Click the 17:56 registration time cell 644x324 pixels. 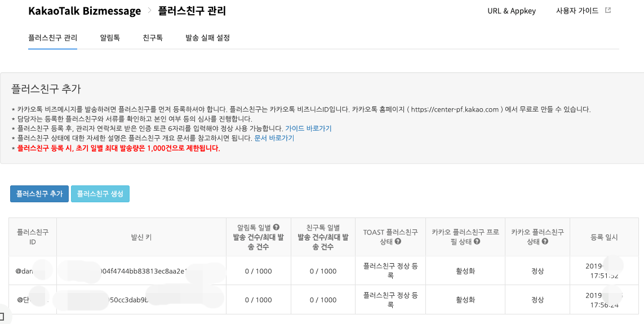[604, 300]
